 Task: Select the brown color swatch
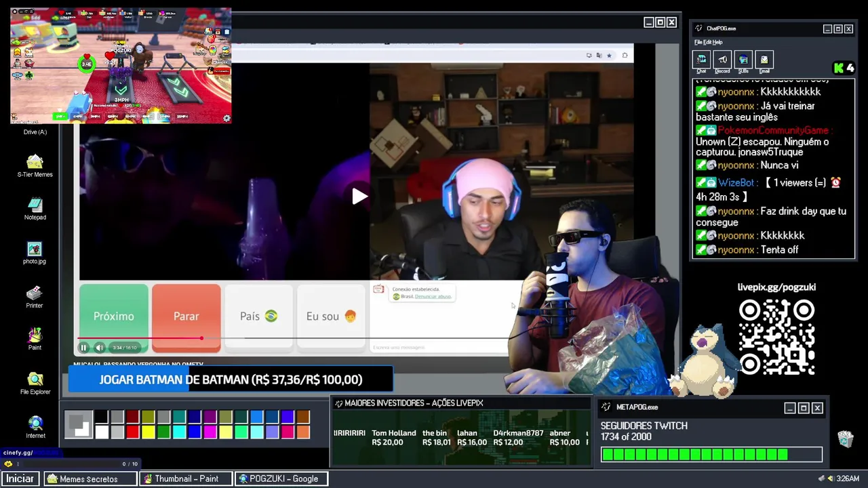pyautogui.click(x=303, y=418)
